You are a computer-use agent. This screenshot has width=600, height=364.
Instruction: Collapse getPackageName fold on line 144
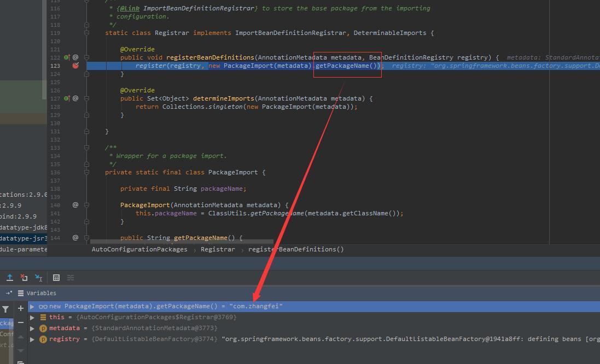point(86,237)
